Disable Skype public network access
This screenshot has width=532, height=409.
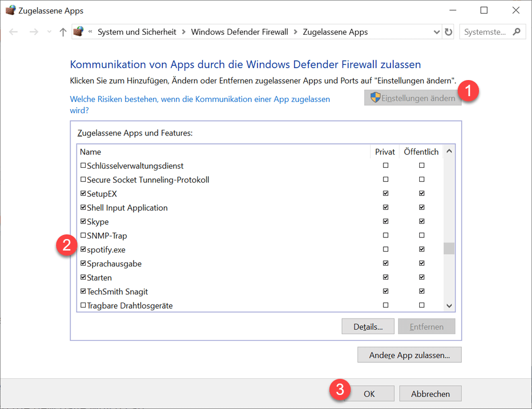[422, 221]
